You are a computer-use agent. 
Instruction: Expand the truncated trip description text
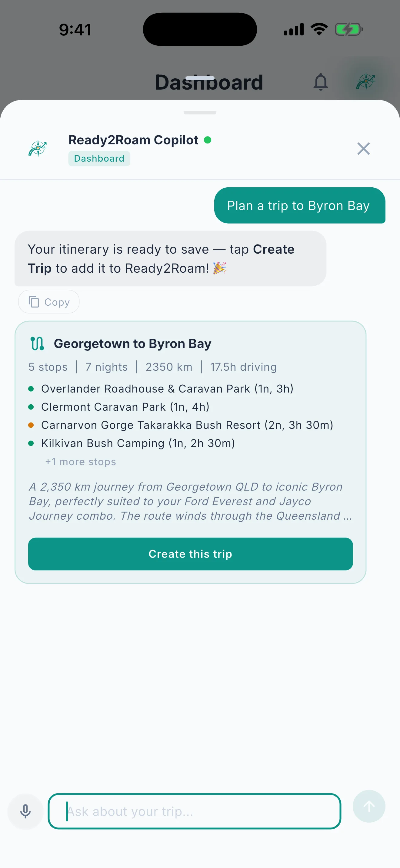(190, 501)
